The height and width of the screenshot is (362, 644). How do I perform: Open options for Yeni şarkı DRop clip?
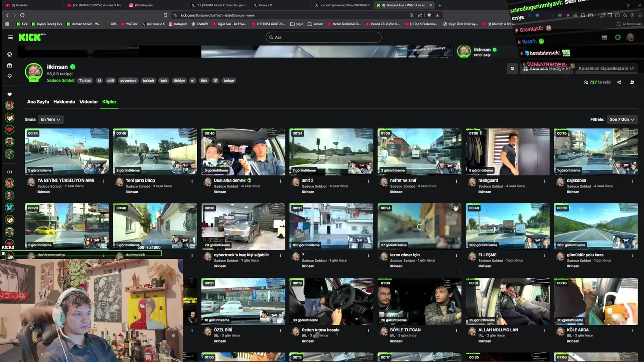point(192,181)
